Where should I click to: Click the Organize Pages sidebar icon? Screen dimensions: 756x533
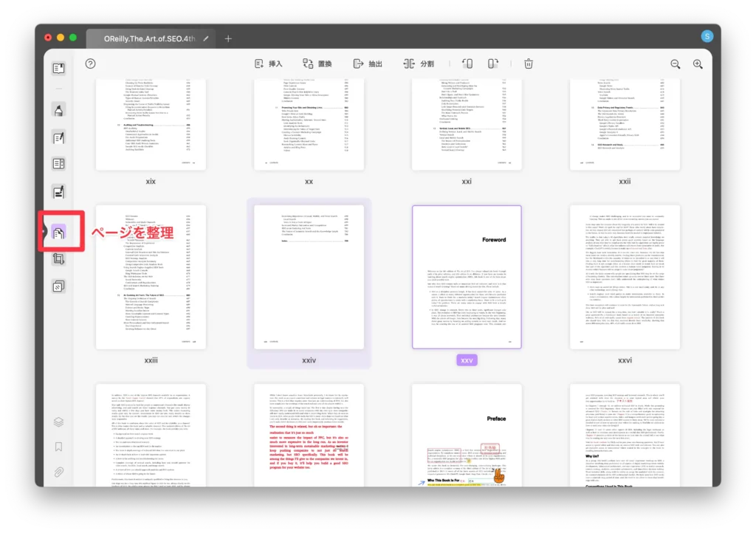tap(58, 233)
